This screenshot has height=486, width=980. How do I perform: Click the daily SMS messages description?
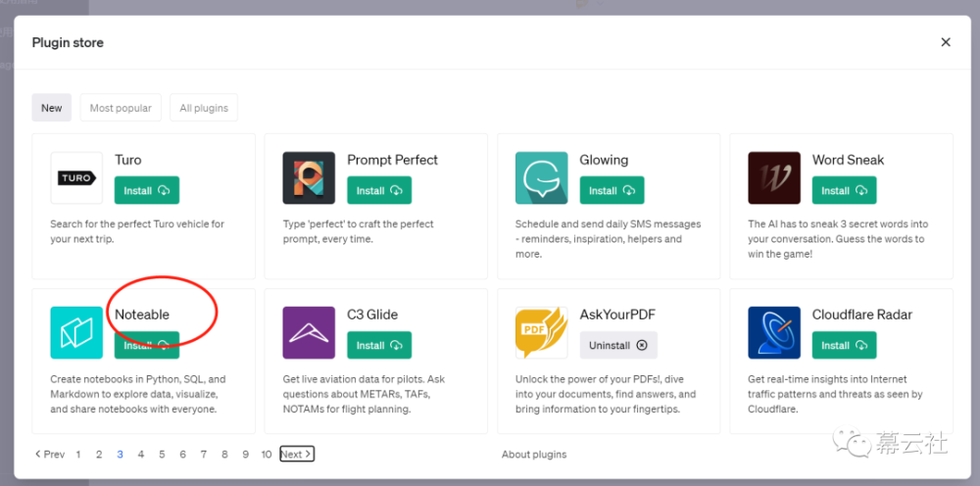[x=609, y=239]
